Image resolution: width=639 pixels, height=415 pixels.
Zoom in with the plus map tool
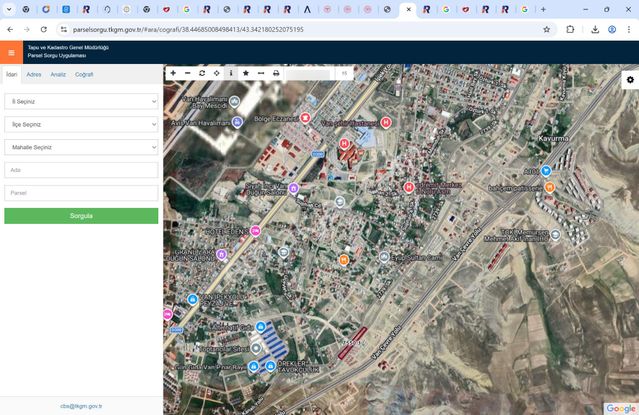173,74
